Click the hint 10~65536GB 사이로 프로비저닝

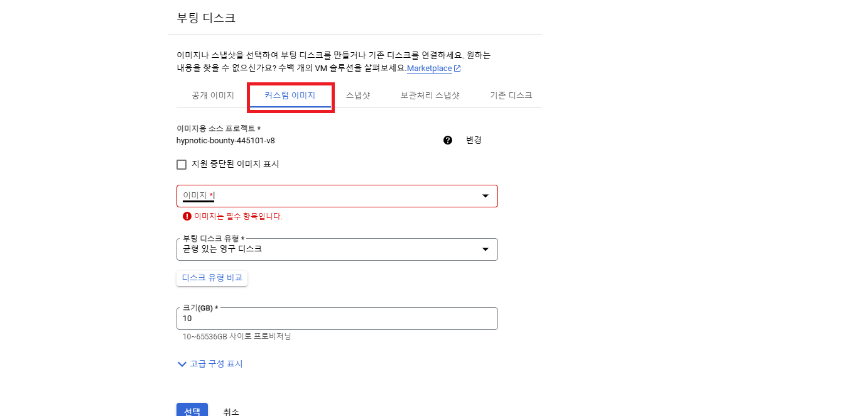(237, 336)
